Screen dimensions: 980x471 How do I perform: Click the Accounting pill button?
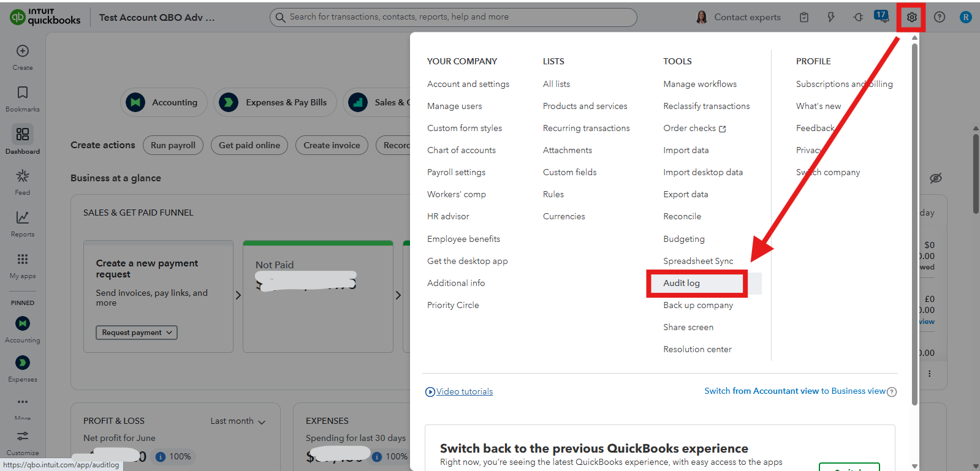point(164,102)
